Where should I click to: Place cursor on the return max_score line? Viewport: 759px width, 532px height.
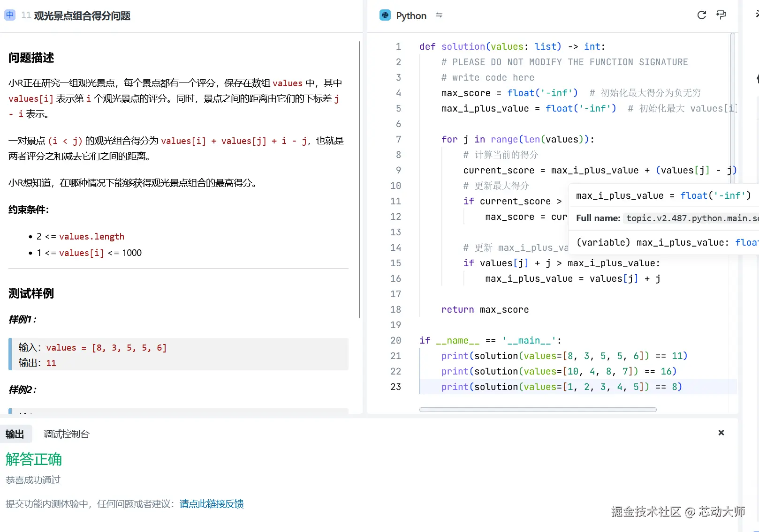(x=485, y=309)
